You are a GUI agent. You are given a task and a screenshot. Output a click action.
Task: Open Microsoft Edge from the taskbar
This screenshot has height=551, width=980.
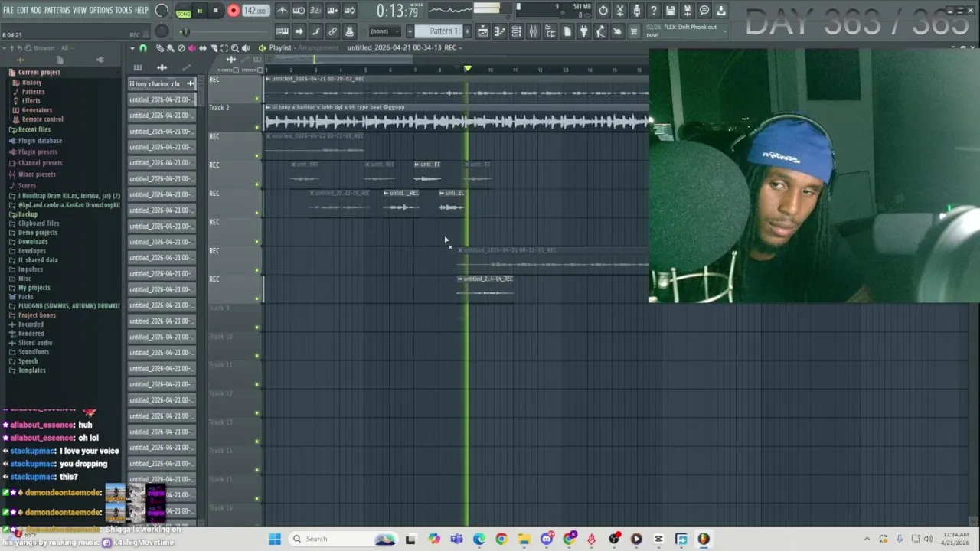[x=479, y=539]
